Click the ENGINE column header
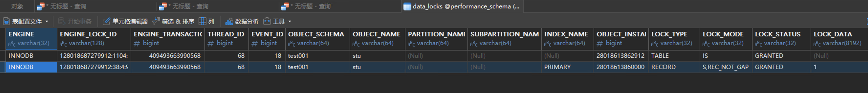Viewport: 868px width, 93px height. [x=31, y=39]
